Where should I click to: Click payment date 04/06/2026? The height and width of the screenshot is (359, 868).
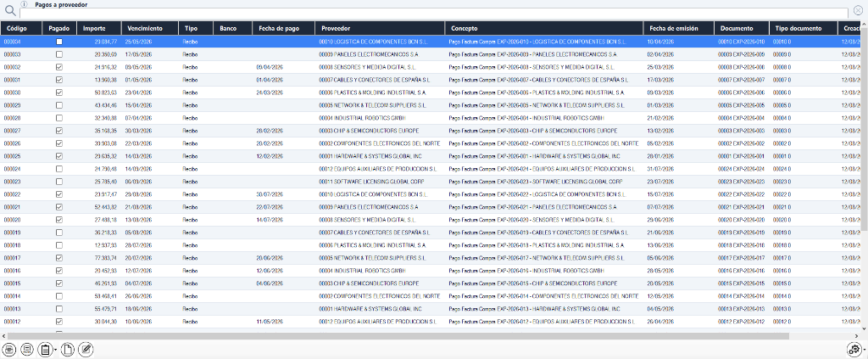(x=270, y=283)
